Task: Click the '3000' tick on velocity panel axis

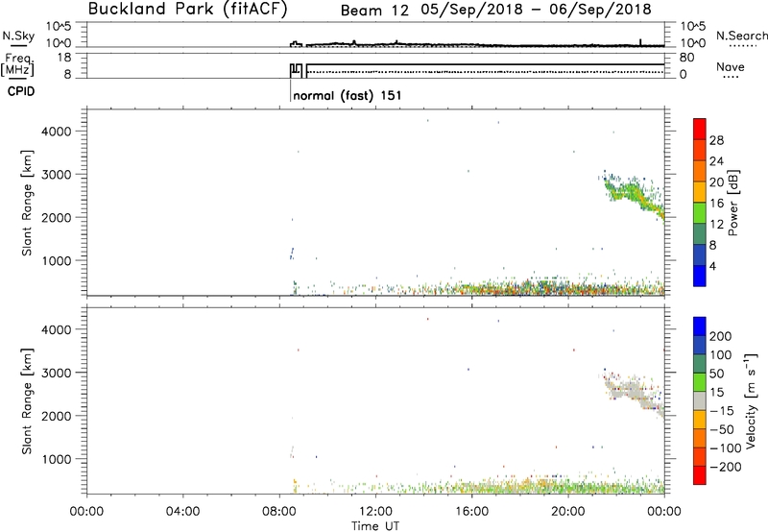Action: tap(56, 373)
